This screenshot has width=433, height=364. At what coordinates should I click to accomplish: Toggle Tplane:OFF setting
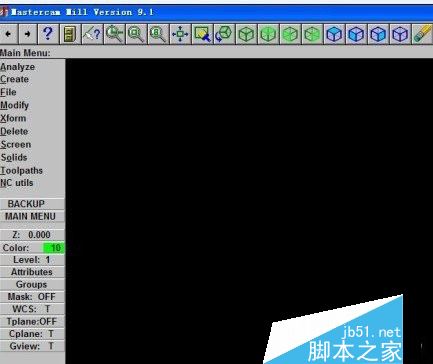[x=32, y=321]
